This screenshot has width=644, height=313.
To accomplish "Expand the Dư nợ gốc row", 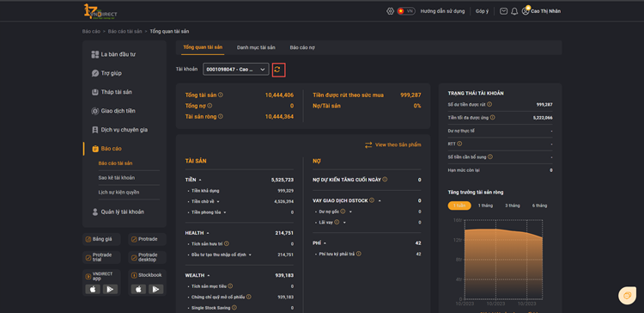I will [350, 212].
